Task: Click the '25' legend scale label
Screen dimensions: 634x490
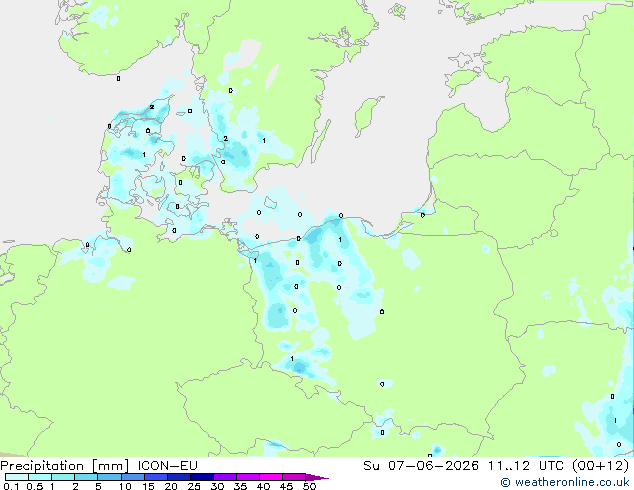Action: [194, 486]
